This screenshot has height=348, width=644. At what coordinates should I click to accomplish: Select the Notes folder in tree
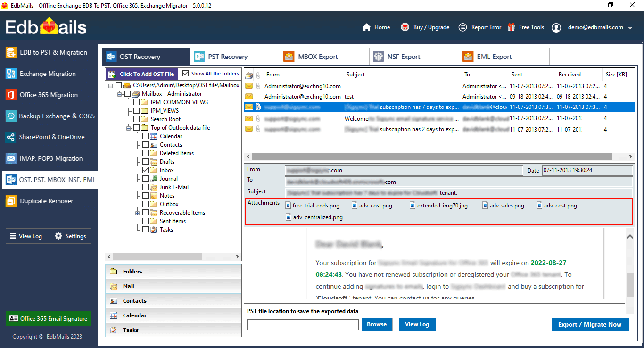click(x=167, y=196)
